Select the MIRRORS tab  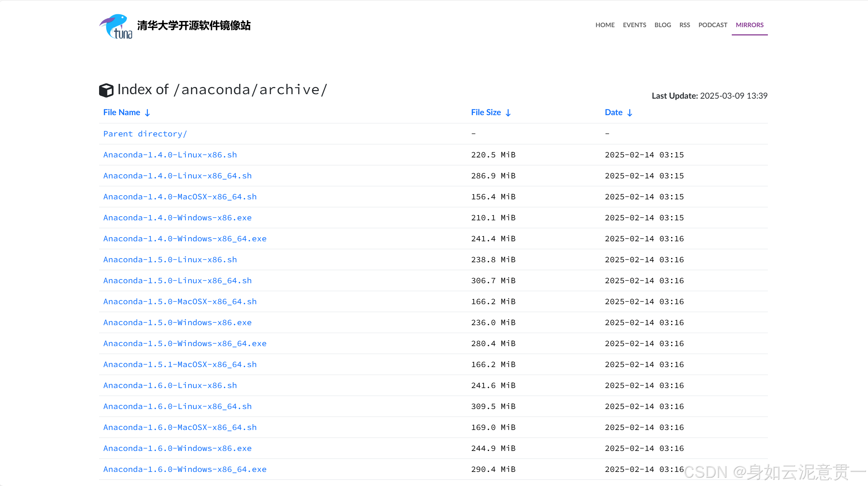click(x=749, y=25)
